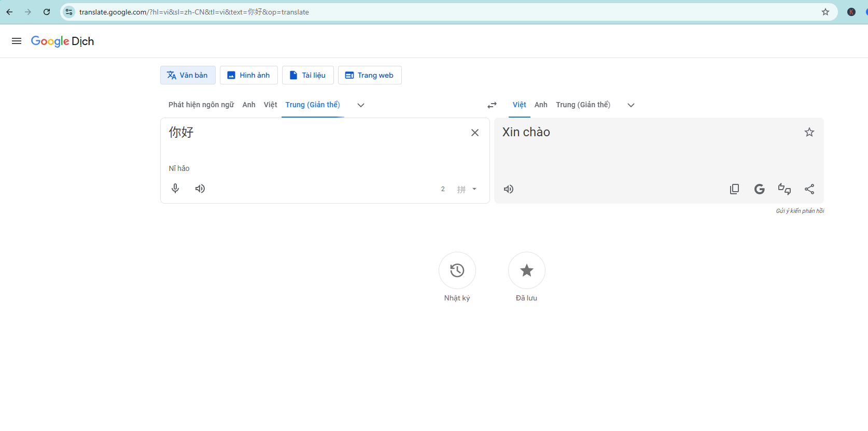Switch to the Hình ảnh tab
The width and height of the screenshot is (868, 431).
[x=249, y=75]
